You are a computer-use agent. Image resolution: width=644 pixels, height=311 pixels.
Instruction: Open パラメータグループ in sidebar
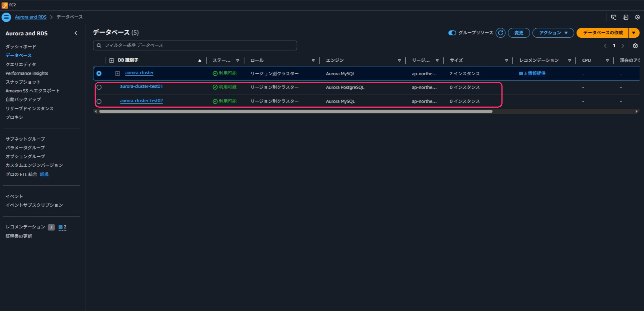(25, 148)
